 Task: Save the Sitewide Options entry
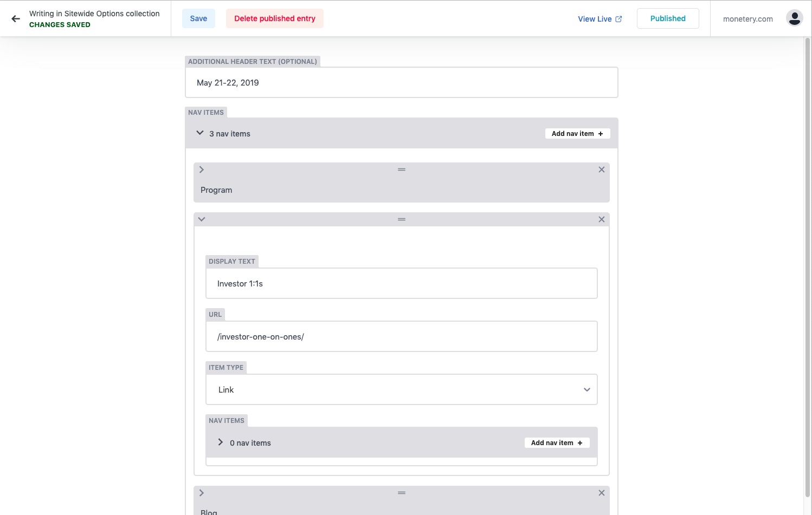pos(198,18)
